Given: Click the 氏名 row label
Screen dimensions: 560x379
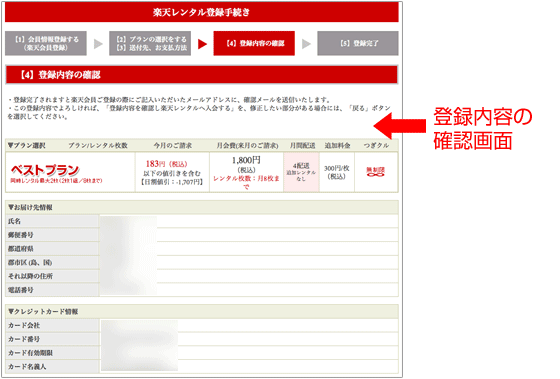Looking at the screenshot, I should click(x=14, y=221).
